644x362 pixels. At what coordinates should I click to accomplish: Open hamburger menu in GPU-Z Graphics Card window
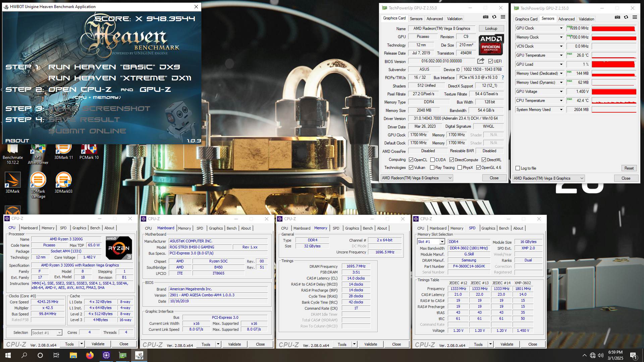pos(503,17)
